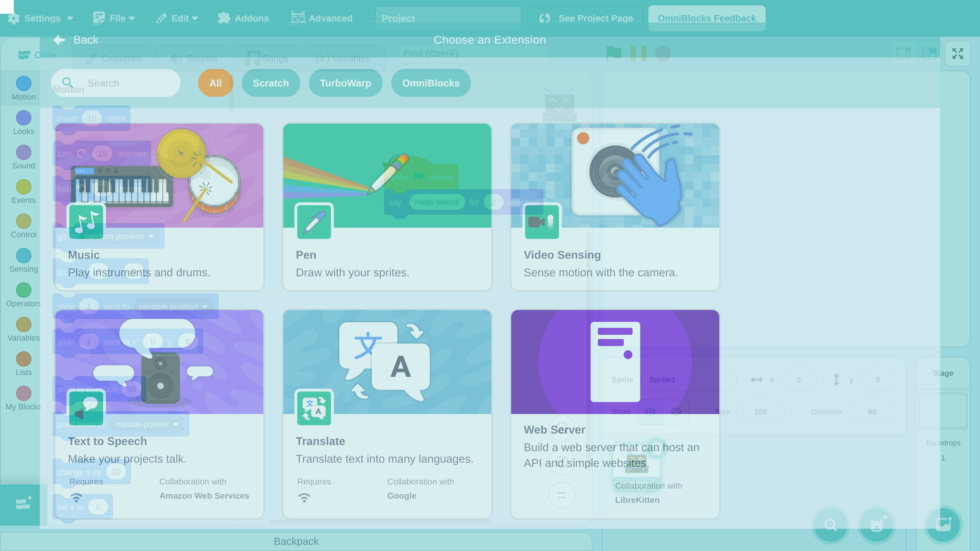Click the choose sprite cat icon

tap(877, 525)
